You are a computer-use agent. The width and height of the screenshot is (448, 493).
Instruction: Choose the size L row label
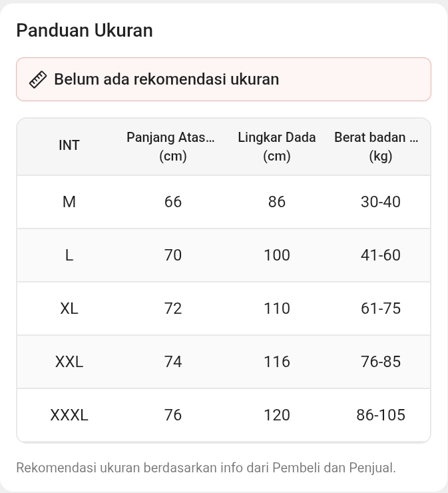(x=69, y=255)
